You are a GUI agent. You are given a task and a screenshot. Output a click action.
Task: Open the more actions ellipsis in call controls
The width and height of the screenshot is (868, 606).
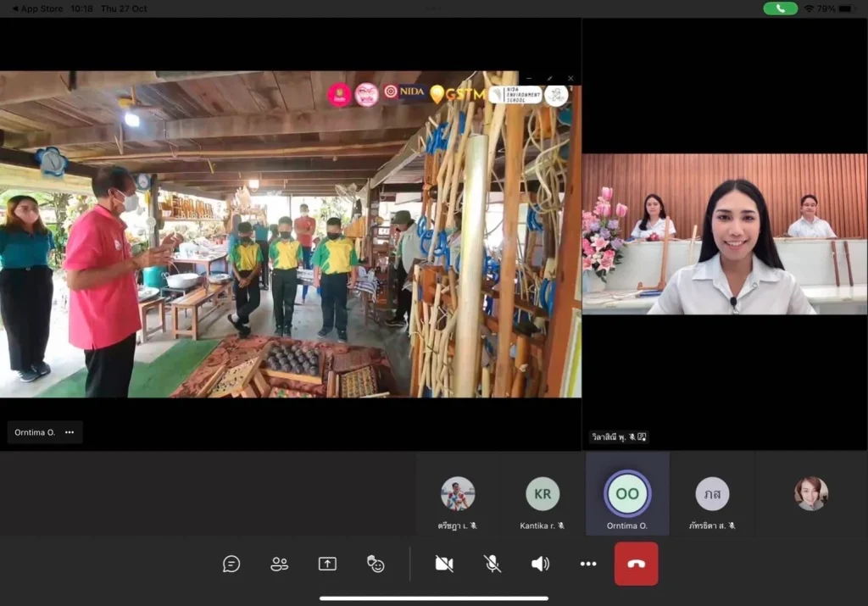coord(588,564)
